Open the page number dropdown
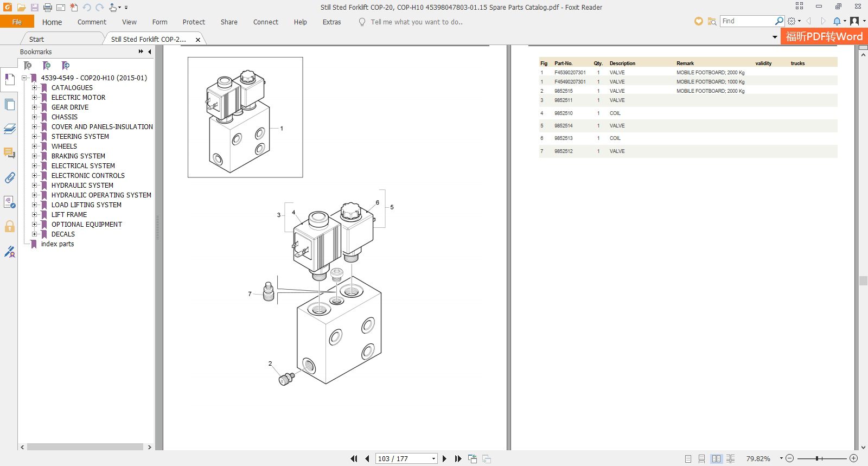Image resolution: width=868 pixels, height=466 pixels. click(x=433, y=459)
